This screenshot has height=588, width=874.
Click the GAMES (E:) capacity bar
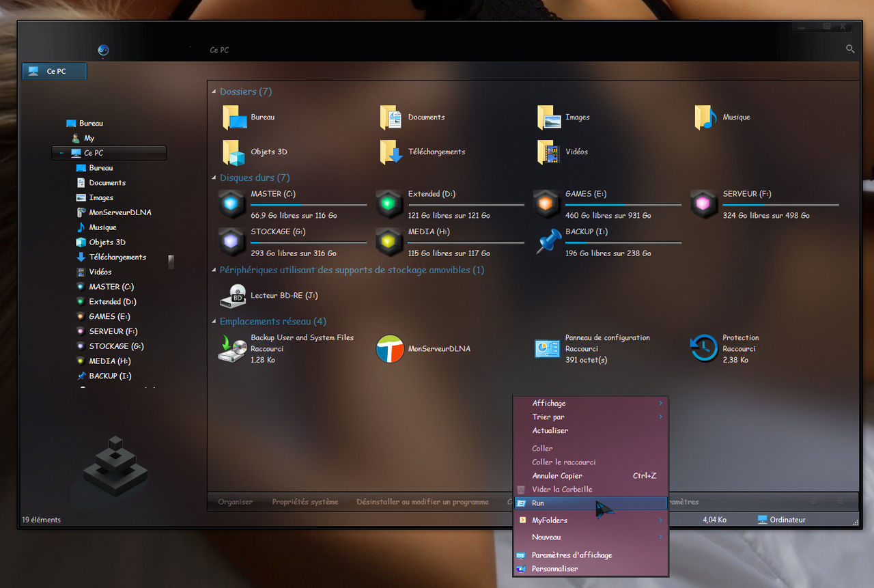(x=623, y=204)
